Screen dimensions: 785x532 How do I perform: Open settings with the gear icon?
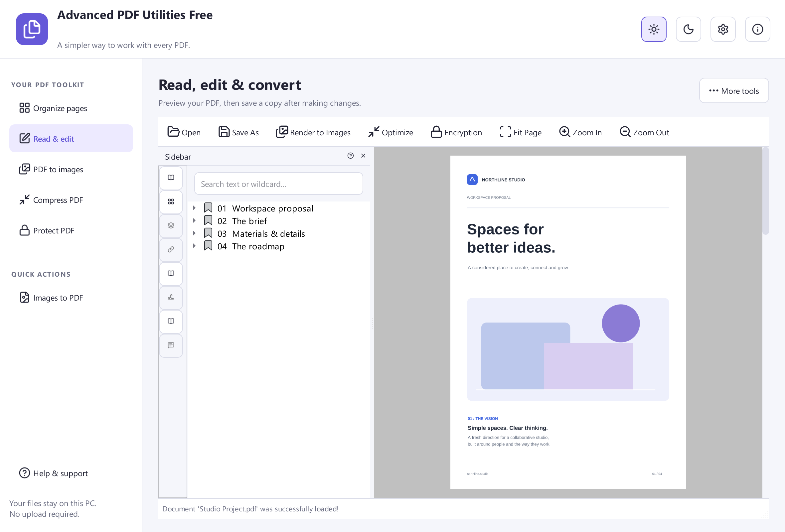(x=723, y=29)
